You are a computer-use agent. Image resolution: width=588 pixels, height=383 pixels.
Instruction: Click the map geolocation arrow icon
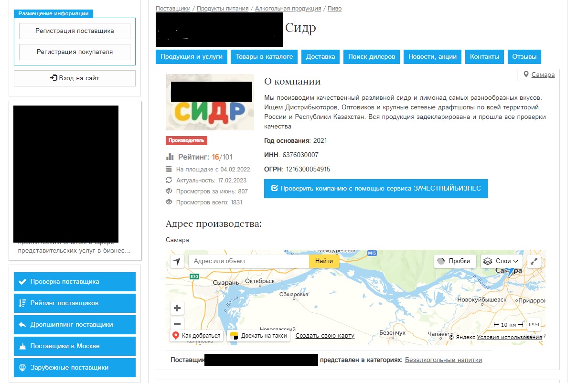(x=177, y=261)
